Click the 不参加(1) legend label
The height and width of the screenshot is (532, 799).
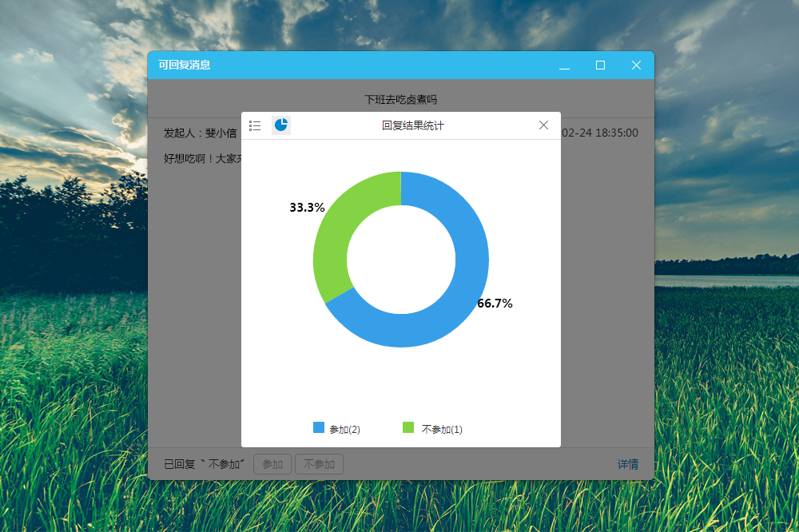442,429
